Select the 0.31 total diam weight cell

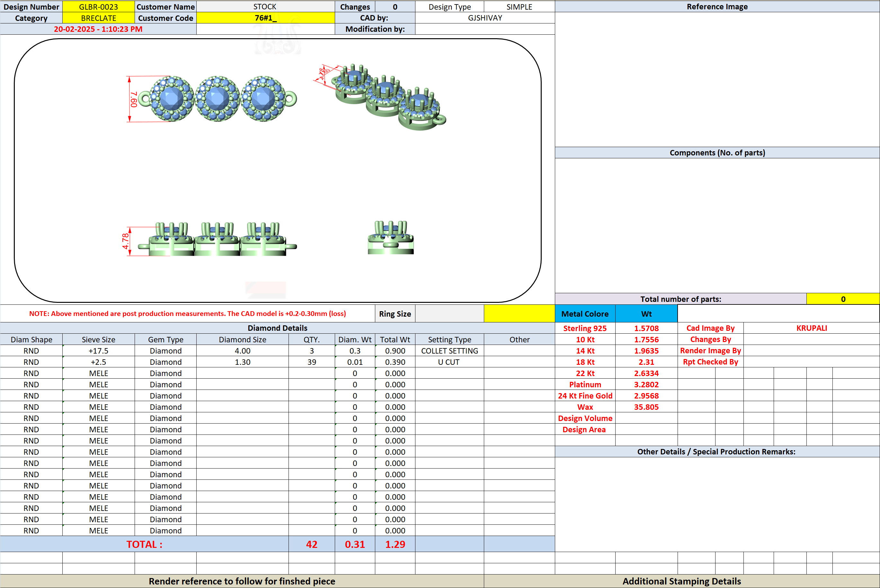tap(355, 544)
